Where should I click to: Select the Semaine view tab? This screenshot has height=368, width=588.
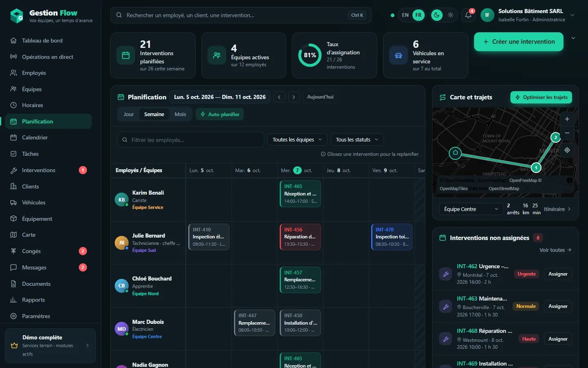[154, 114]
